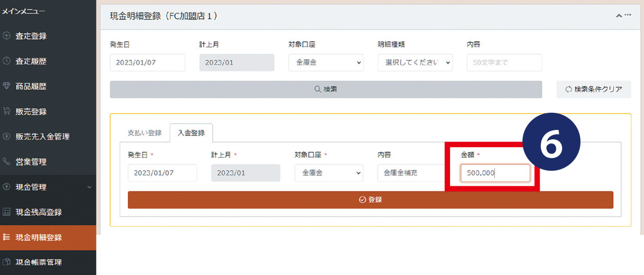Click the 営業管理 phone icon
Screen dimensions: 644x275
pyautogui.click(x=6, y=162)
